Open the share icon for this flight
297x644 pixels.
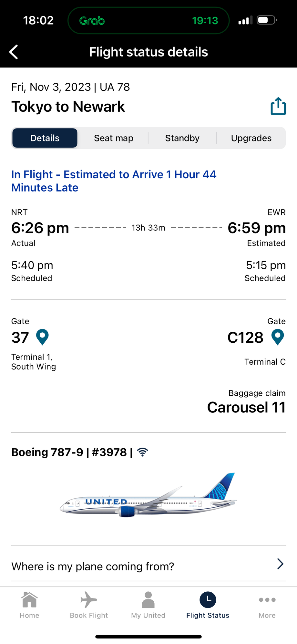[278, 106]
